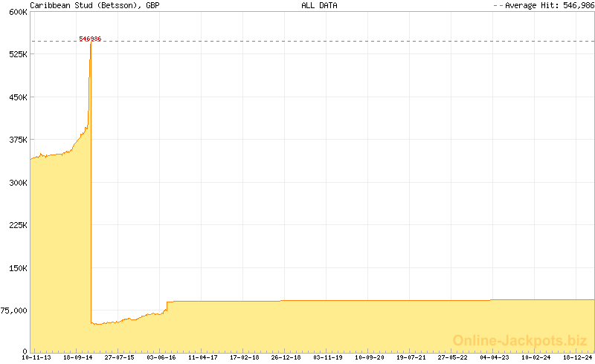This screenshot has width=595, height=364.
Task: Pick the 10-09-20 date label
Action: (370, 357)
